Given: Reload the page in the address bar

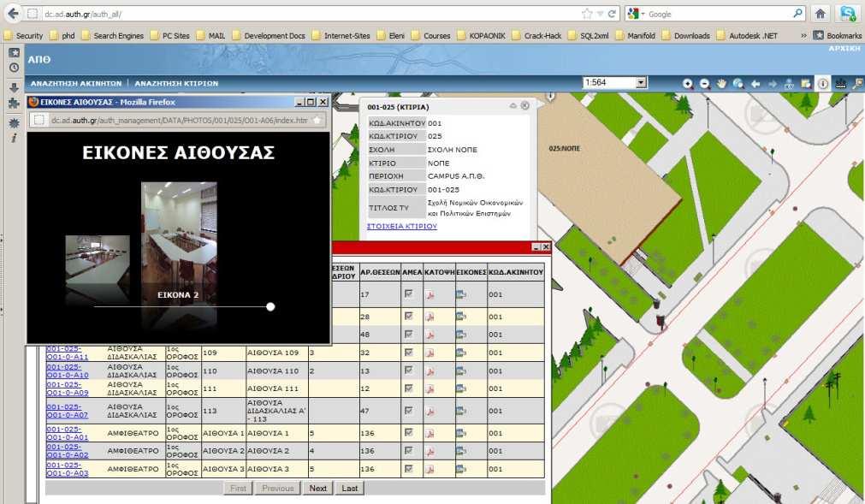Looking at the screenshot, I should point(612,14).
